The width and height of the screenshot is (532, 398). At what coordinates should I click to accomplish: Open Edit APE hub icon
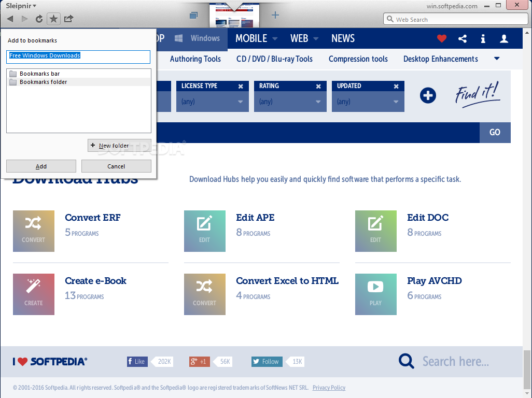coord(205,231)
